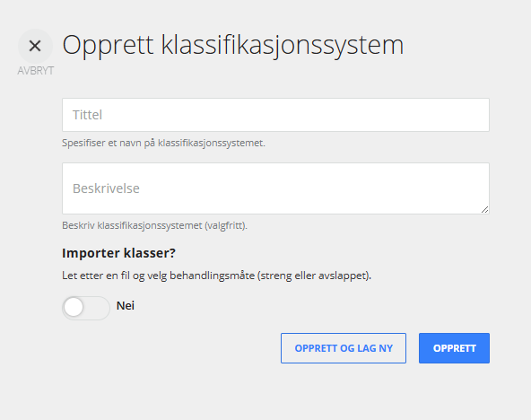Click the Opprett klassifikasjonssystem heading
The width and height of the screenshot is (531, 420).
(233, 46)
